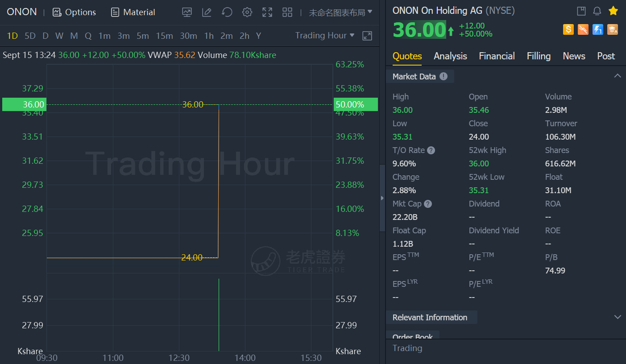Image resolution: width=626 pixels, height=364 pixels.
Task: Click the Turnover value 106.30M
Action: (x=560, y=137)
